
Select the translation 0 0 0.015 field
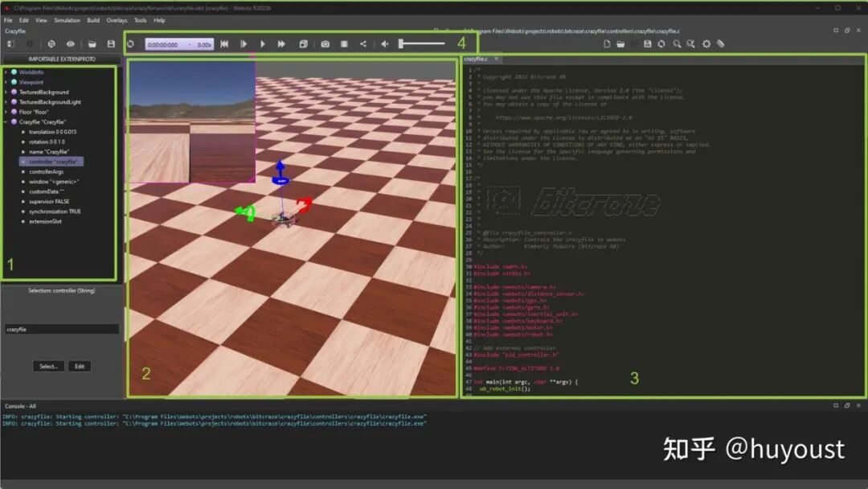pos(52,132)
